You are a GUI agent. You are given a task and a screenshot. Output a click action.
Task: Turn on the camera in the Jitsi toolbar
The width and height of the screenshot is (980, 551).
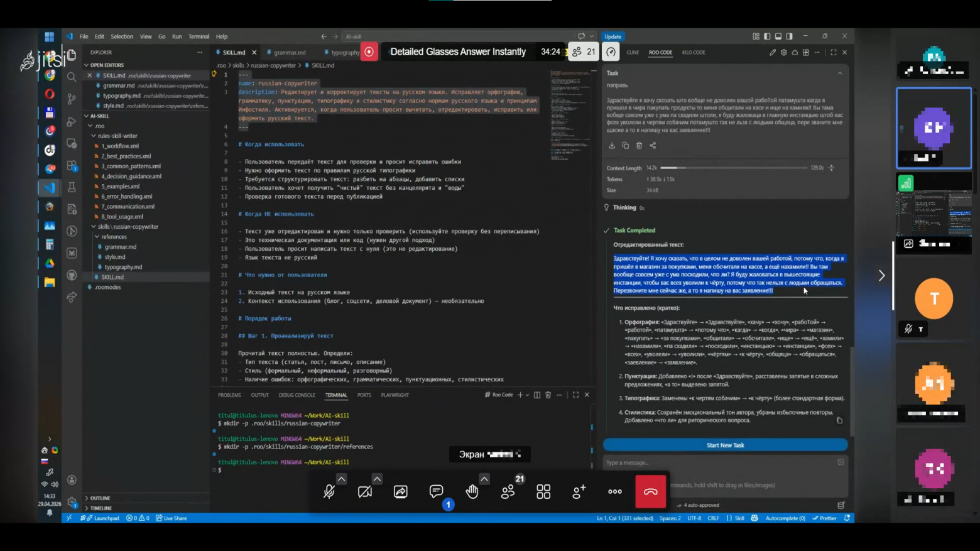tap(364, 491)
